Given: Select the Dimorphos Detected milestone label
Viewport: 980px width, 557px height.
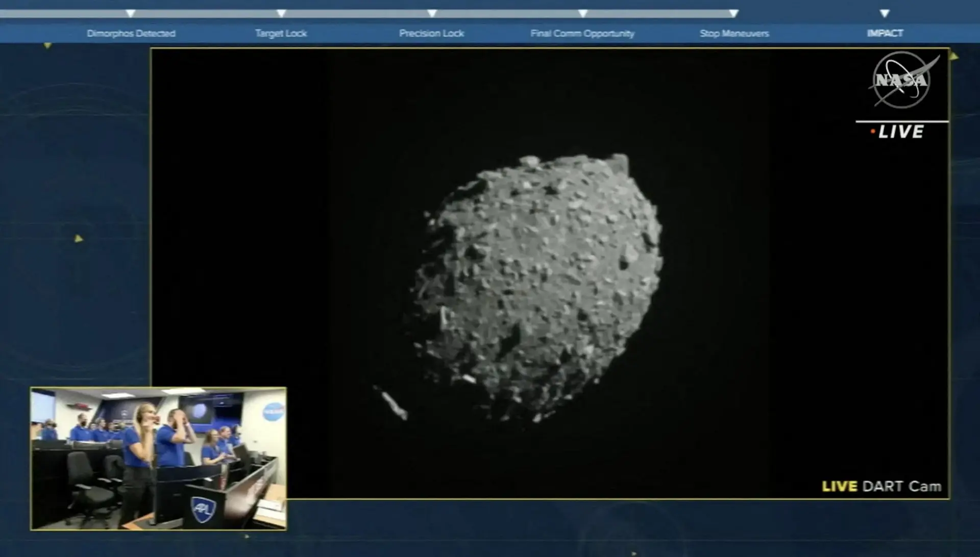Looking at the screenshot, I should [x=131, y=33].
